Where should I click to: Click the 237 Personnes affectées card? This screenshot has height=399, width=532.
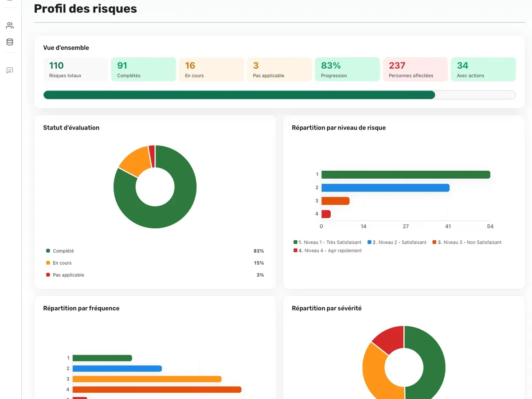click(x=415, y=69)
